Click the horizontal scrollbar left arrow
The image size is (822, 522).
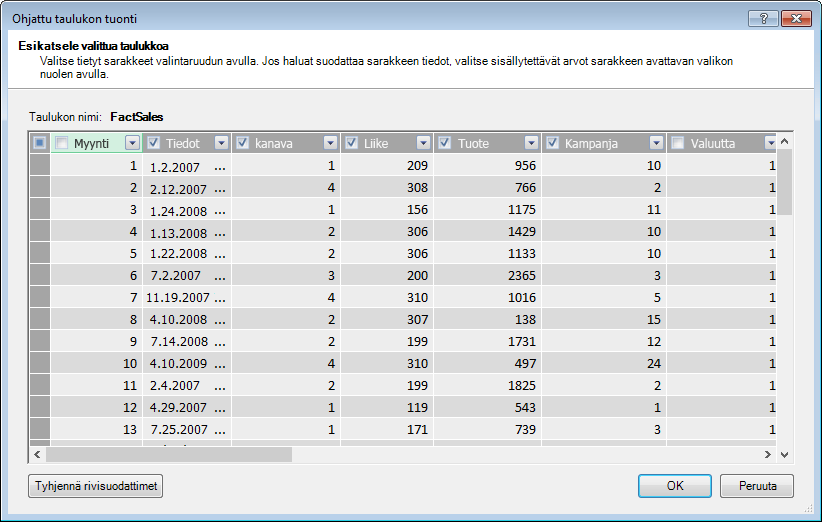37,455
